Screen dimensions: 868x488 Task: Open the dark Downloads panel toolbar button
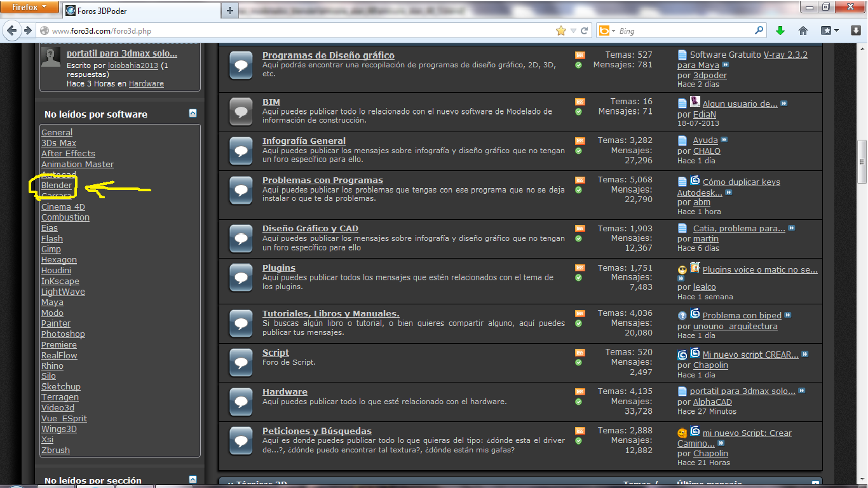855,30
